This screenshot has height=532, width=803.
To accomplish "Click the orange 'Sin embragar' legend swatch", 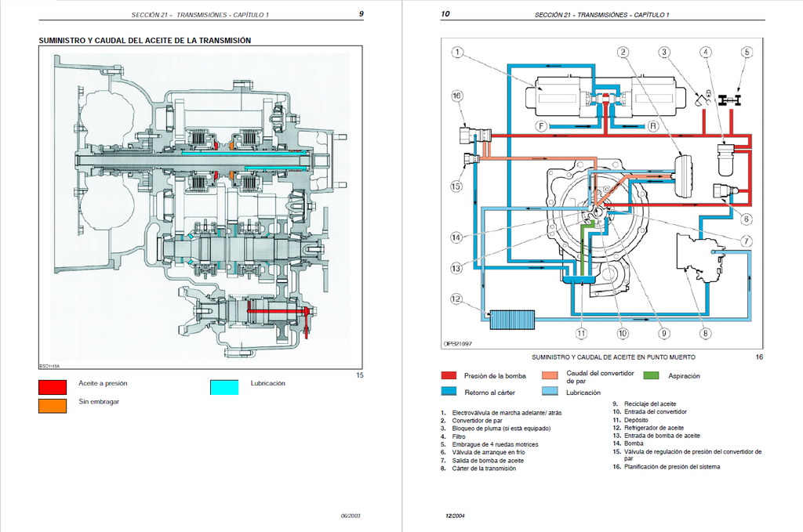I will 53,406.
